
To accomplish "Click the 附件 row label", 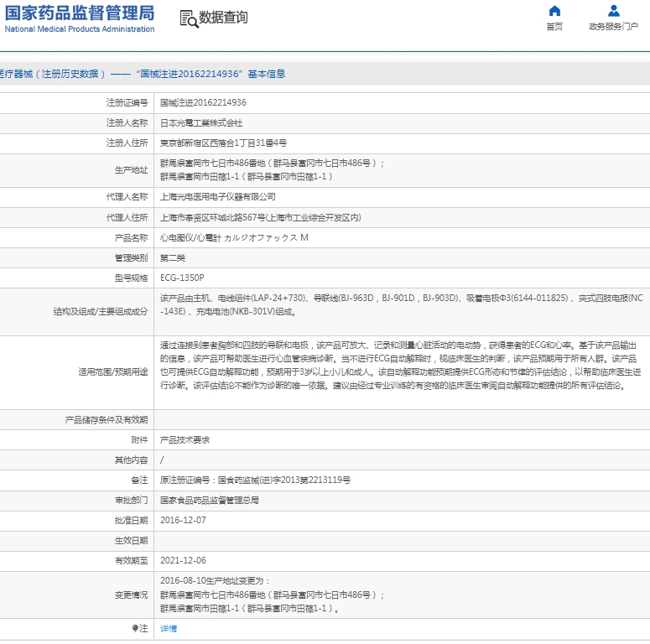I will click(x=139, y=439).
